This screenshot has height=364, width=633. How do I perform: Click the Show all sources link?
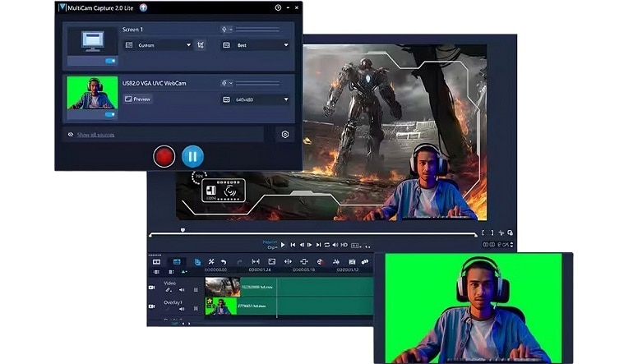point(95,135)
